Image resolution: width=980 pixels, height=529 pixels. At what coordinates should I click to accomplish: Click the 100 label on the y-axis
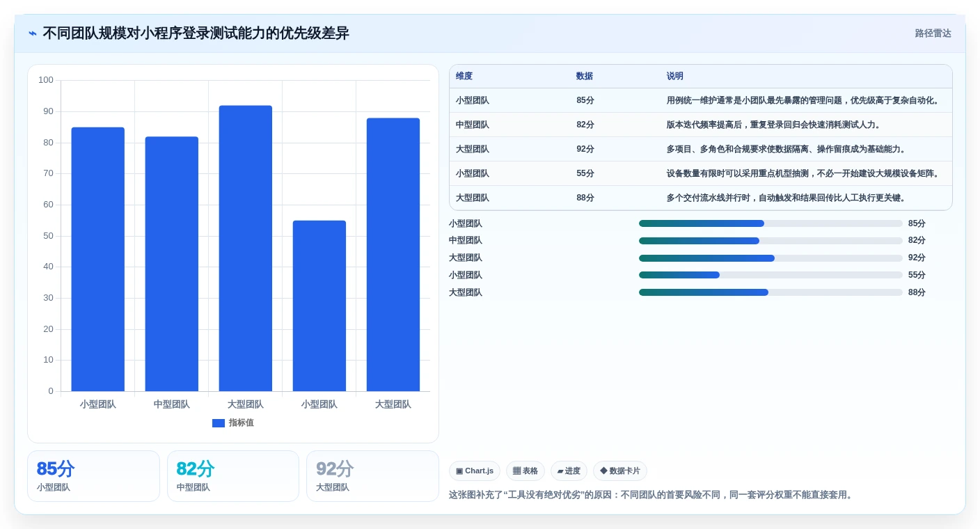click(x=46, y=80)
